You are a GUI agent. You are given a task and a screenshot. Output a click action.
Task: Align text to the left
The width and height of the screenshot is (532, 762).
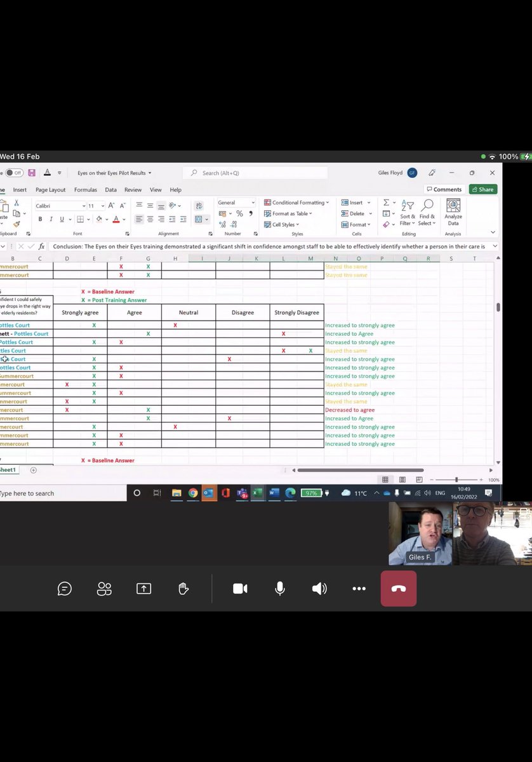139,219
